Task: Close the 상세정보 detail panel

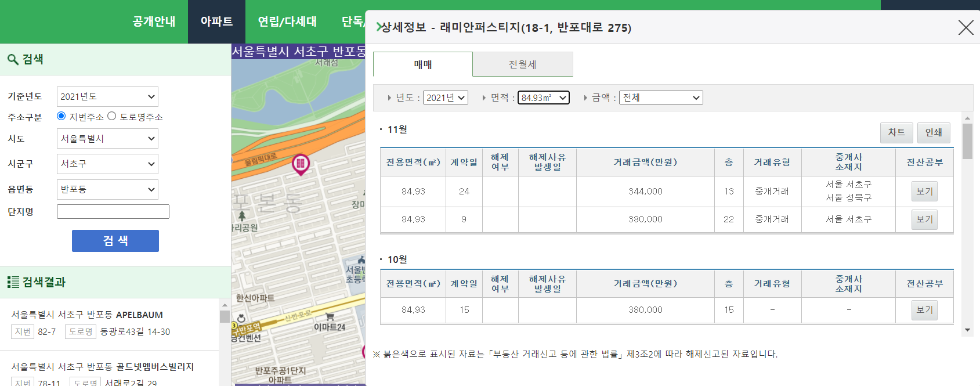Action: (x=965, y=27)
